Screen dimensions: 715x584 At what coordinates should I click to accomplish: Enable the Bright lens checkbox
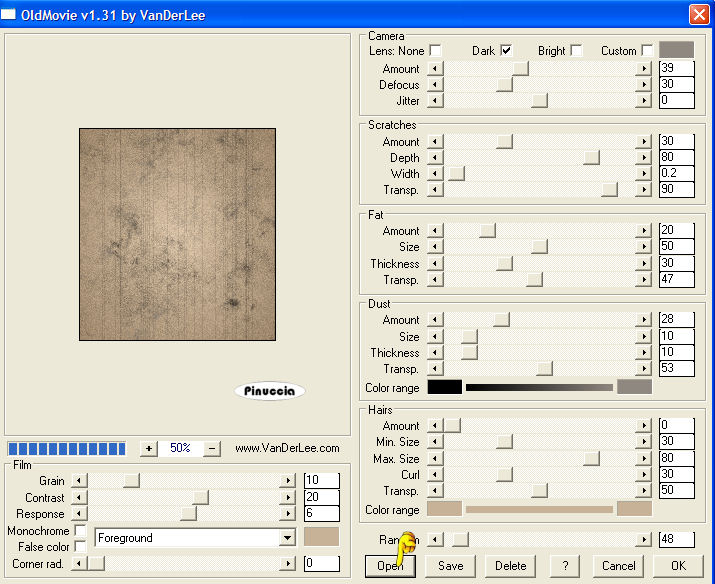pyautogui.click(x=576, y=50)
